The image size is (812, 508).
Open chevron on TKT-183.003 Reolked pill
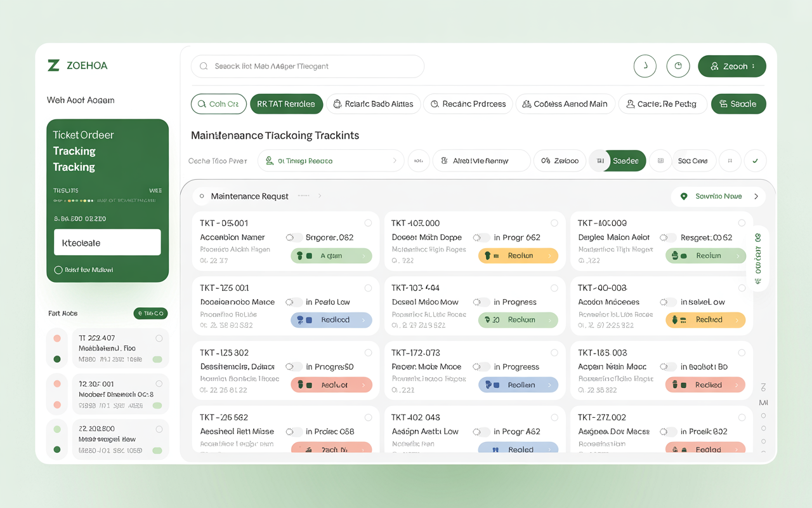737,385
